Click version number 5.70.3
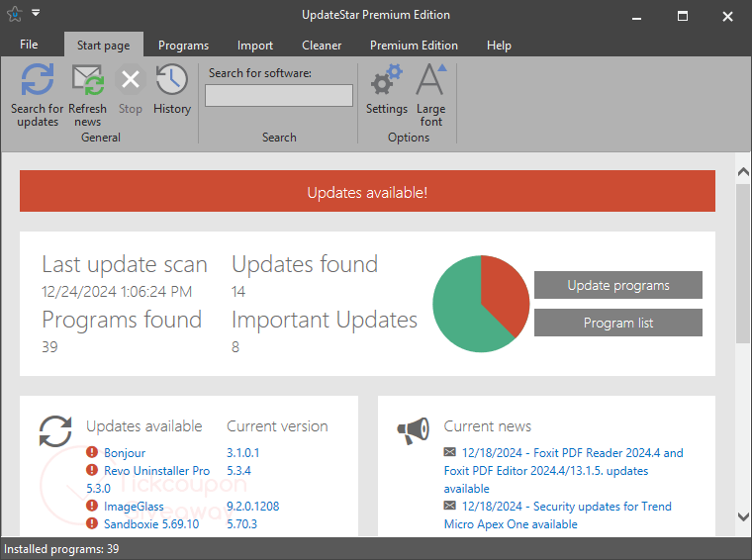The width and height of the screenshot is (752, 560). pos(241,524)
